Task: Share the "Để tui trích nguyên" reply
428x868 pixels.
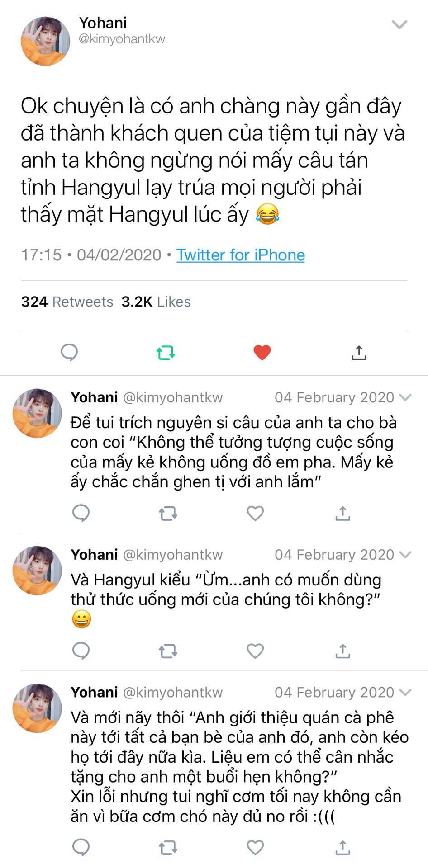Action: 342,513
